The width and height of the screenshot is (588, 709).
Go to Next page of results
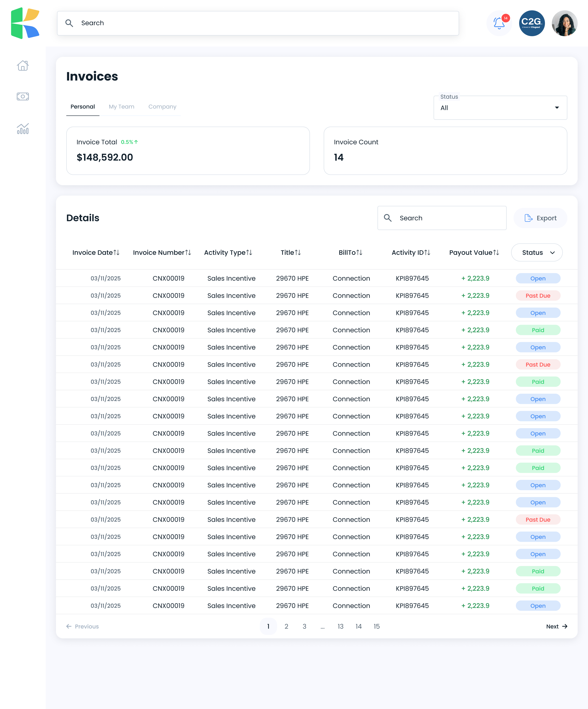[x=557, y=626]
